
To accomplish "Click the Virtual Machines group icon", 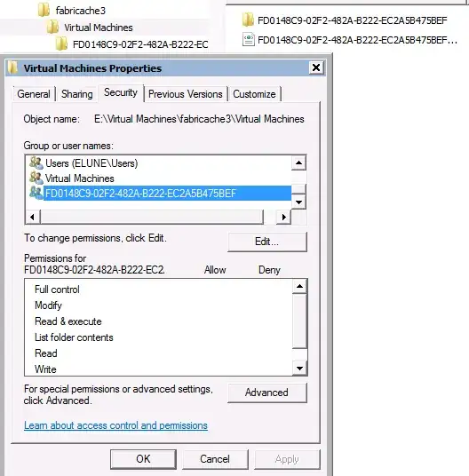I will tap(36, 178).
